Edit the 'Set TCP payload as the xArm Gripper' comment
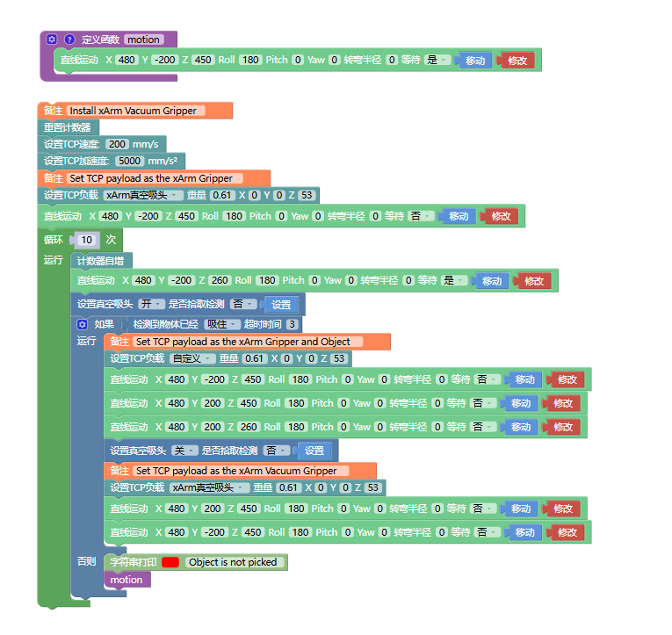Screen dimensions: 672x635 point(155,178)
